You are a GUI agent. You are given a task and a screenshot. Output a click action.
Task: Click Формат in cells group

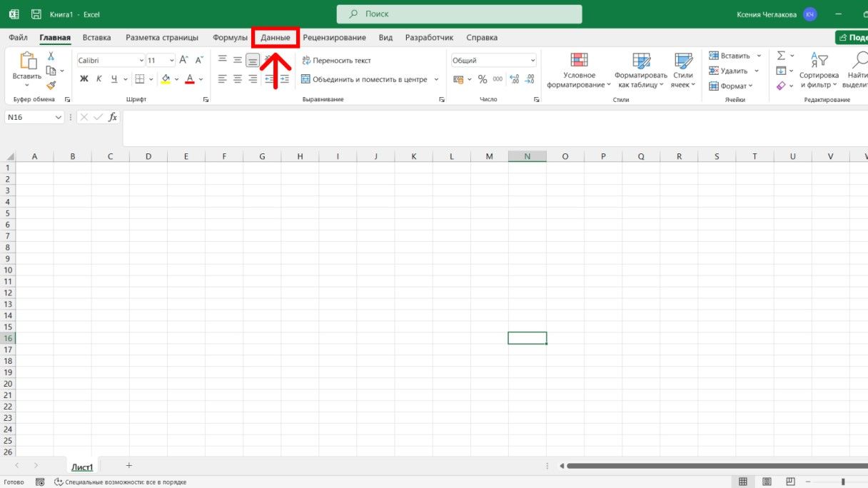click(x=731, y=86)
